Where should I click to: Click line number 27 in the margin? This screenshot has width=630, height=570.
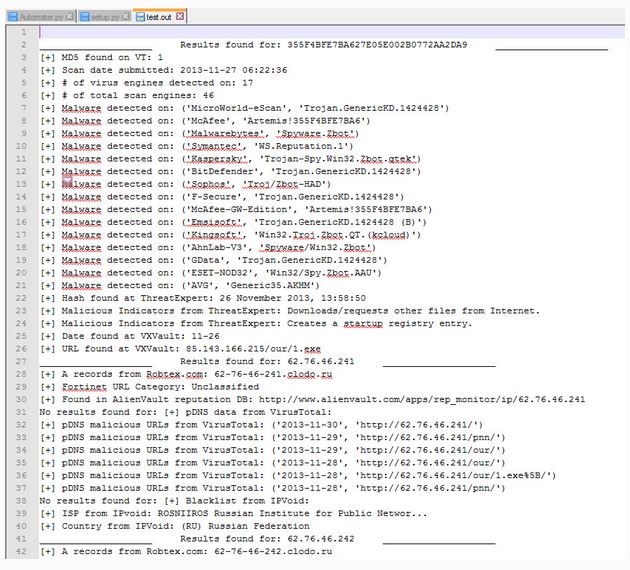[21, 361]
